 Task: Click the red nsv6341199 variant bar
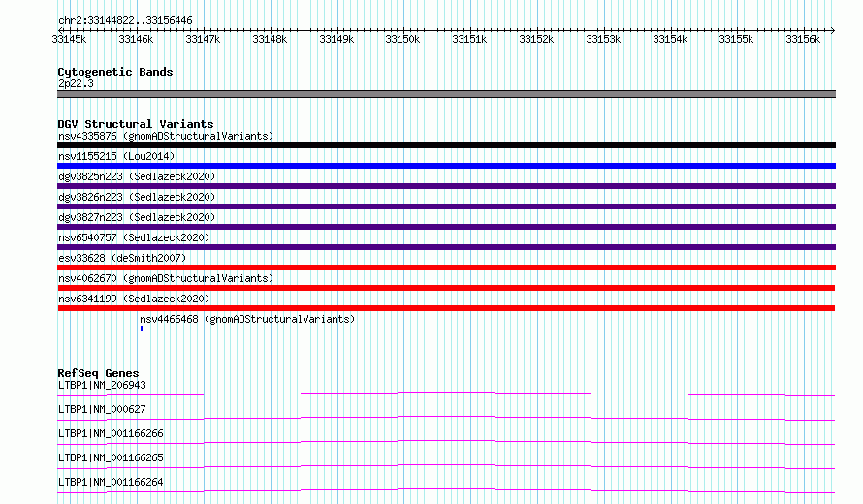(x=446, y=308)
